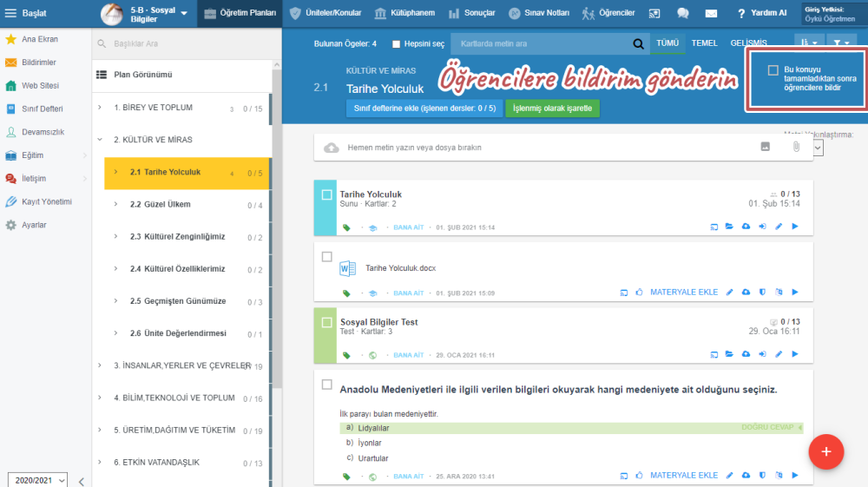
Task: Go to the Üniteler/Konular menu
Action: pyautogui.click(x=325, y=13)
